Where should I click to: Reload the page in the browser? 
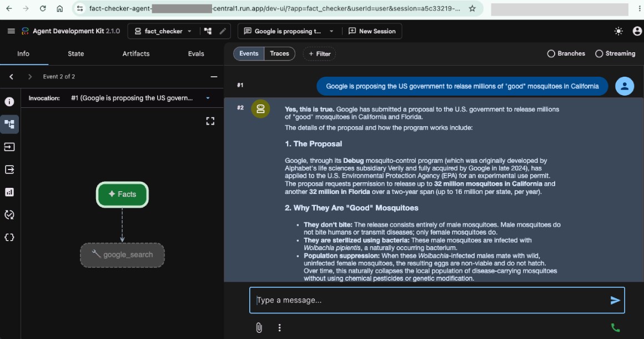click(43, 9)
